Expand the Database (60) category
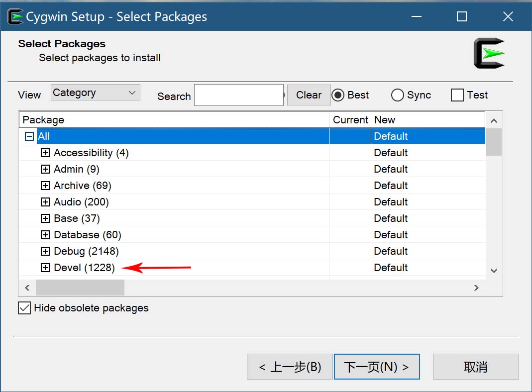Viewport: 532px width, 392px height. 45,235
